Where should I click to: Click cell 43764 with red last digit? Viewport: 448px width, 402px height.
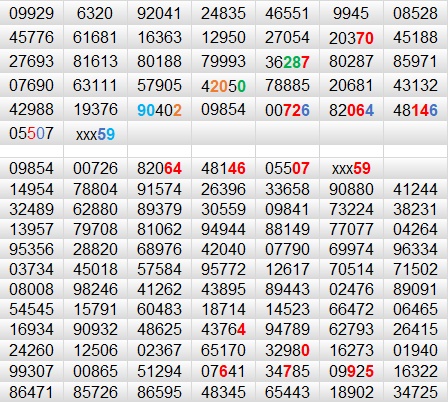point(223,329)
